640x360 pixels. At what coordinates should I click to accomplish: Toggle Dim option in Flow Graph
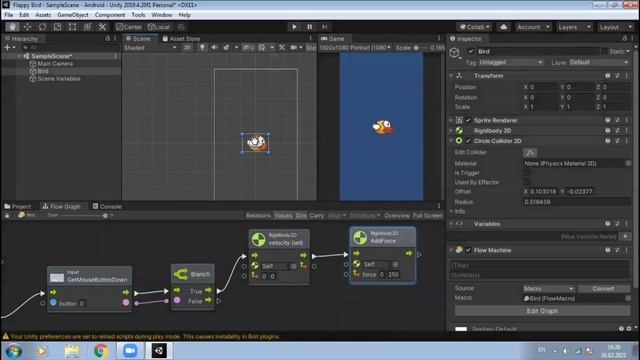click(301, 216)
